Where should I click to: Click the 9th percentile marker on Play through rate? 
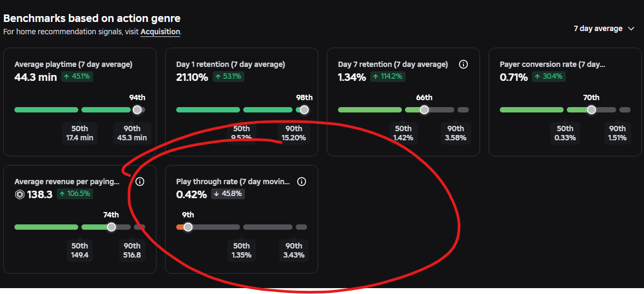[188, 227]
